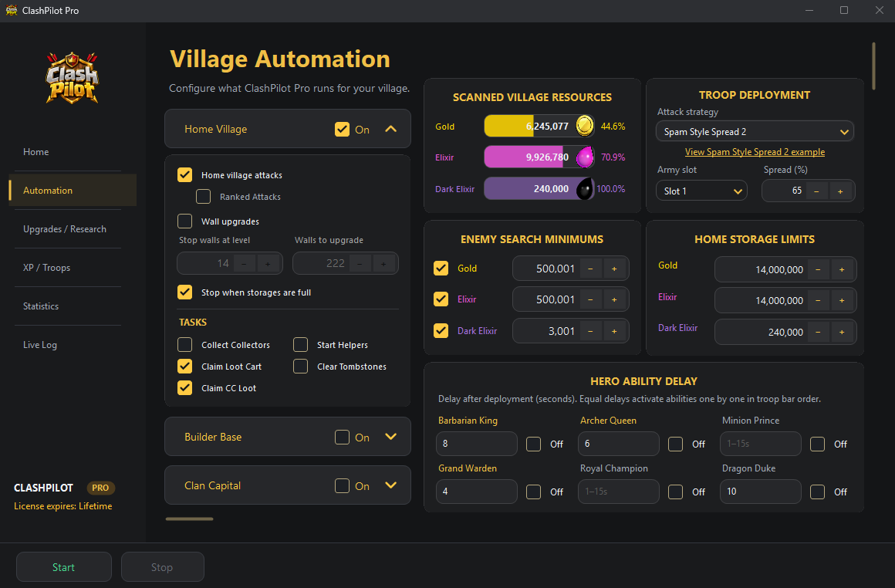Open the Statistics page
This screenshot has height=588, width=895.
[x=41, y=306]
